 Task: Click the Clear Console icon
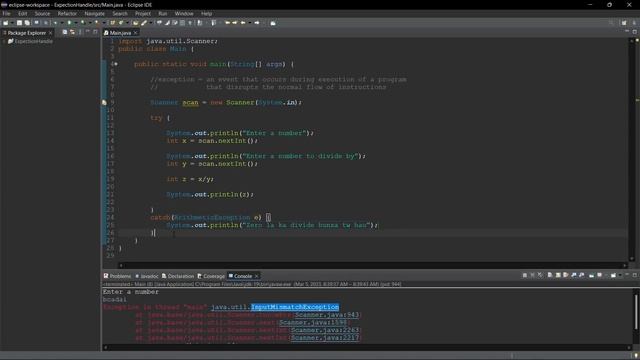click(550, 276)
